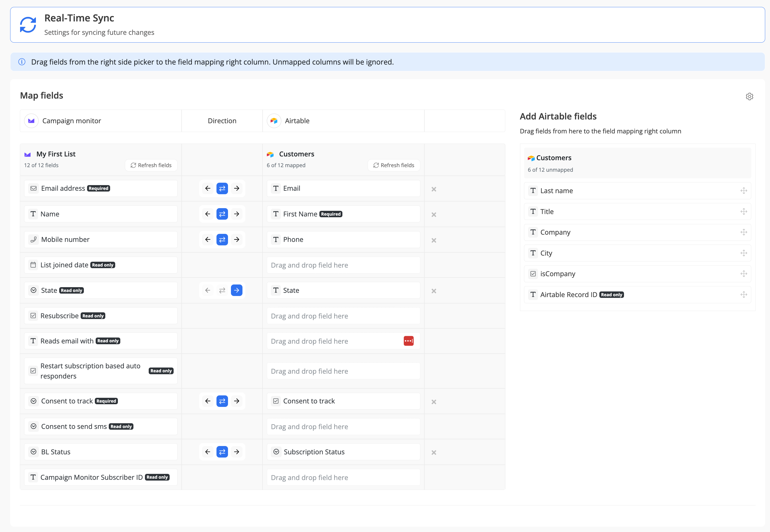770x532 pixels.
Task: Click drop zone beside Resubscribe
Action: 343,316
